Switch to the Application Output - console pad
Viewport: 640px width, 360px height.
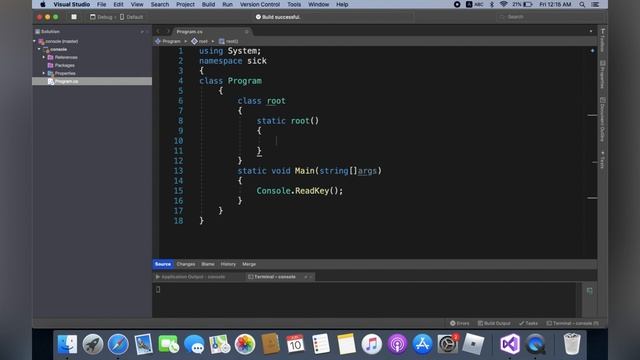point(190,277)
